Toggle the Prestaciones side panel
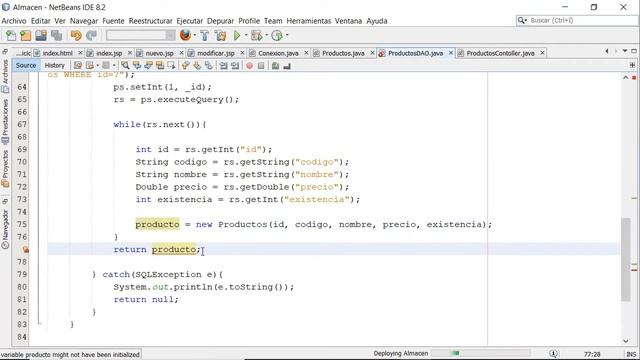Image resolution: width=640 pixels, height=360 pixels. click(x=5, y=121)
